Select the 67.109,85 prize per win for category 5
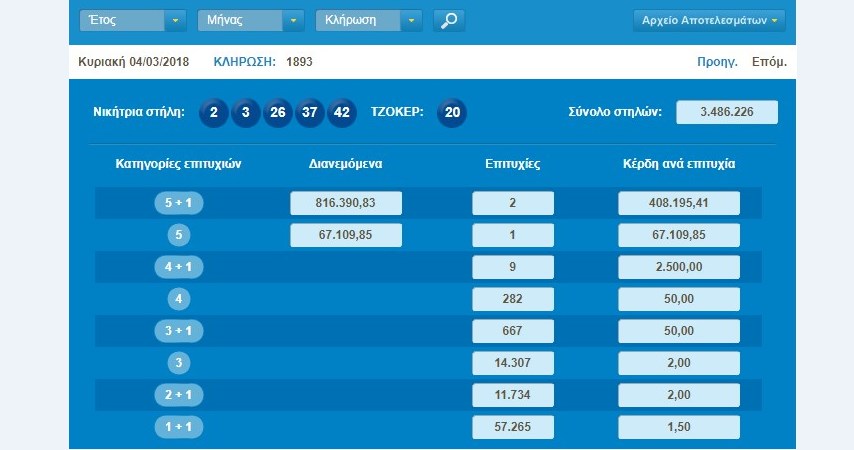Viewport: 854px width, 450px height. tap(679, 235)
